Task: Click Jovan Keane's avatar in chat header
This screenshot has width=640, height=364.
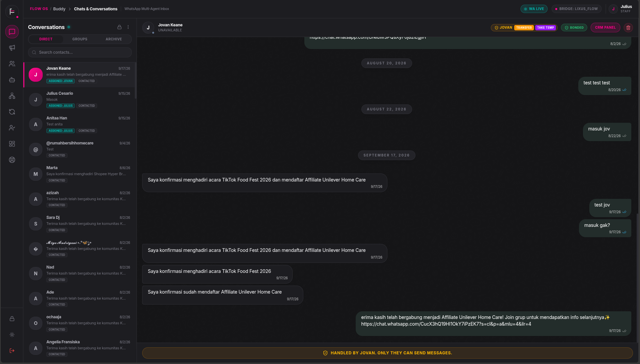Action: coord(148,28)
